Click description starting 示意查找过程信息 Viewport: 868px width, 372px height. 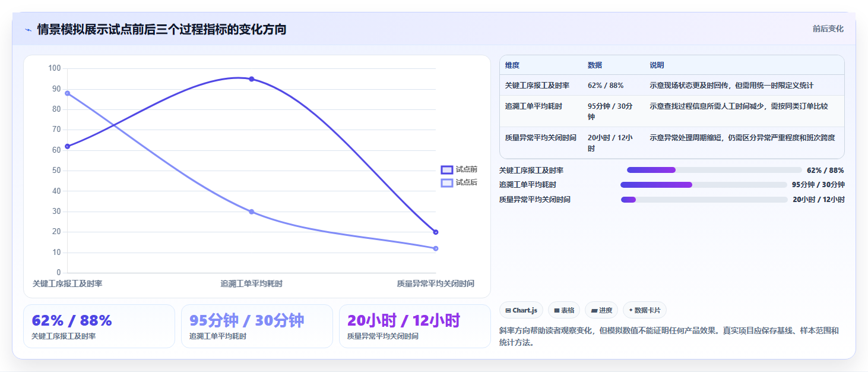point(739,106)
